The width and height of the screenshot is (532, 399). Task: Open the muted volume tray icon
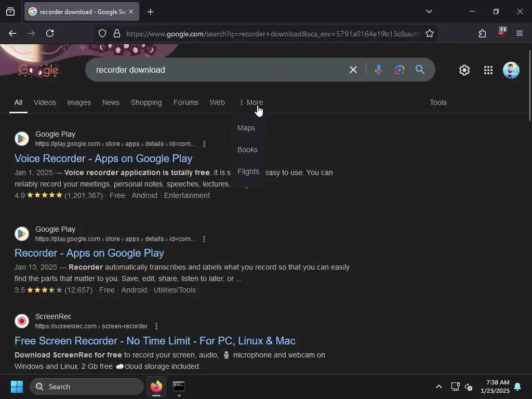(469, 387)
